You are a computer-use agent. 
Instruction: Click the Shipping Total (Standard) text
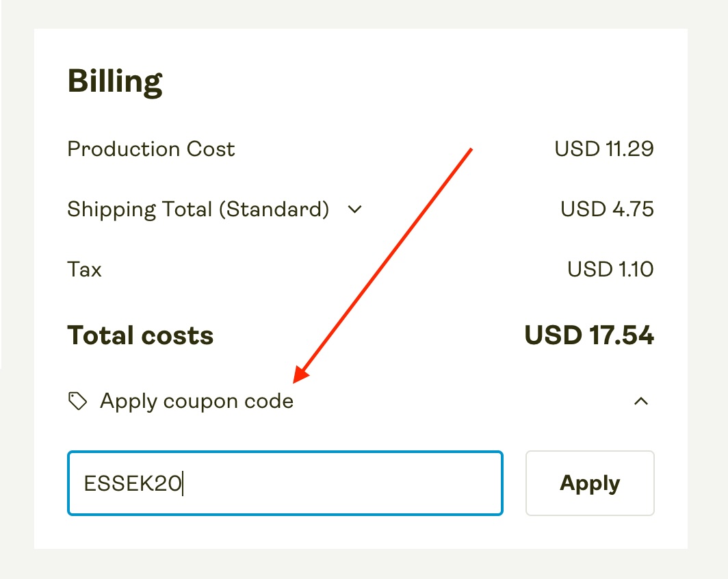(x=198, y=209)
